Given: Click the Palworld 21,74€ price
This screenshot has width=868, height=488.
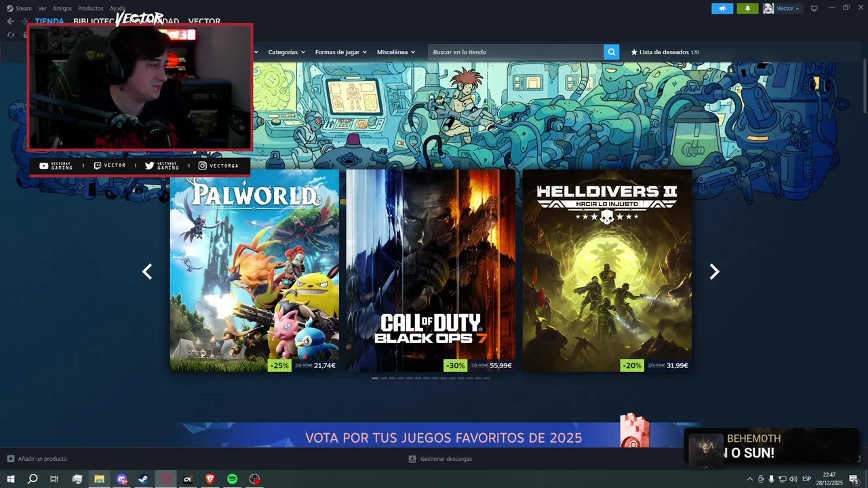Looking at the screenshot, I should pos(325,365).
